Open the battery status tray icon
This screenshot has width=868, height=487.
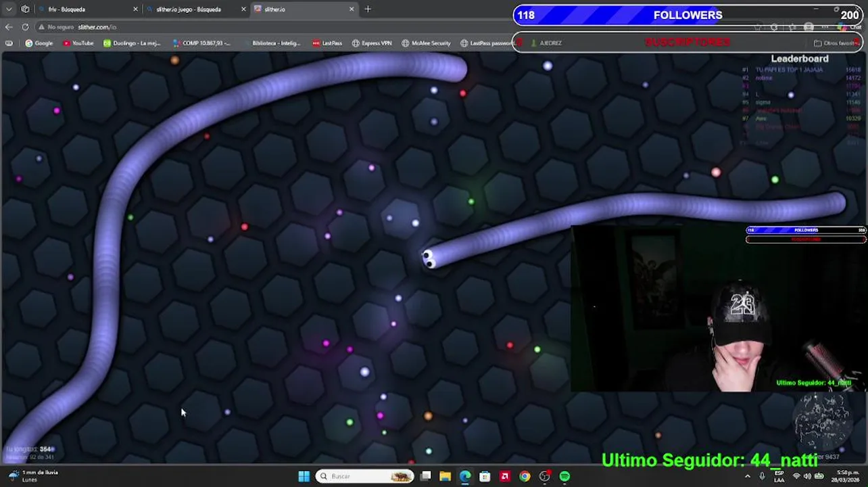(x=819, y=476)
